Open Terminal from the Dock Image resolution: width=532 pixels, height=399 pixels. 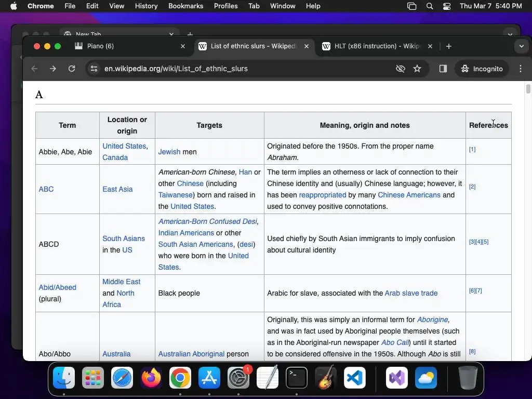(297, 378)
